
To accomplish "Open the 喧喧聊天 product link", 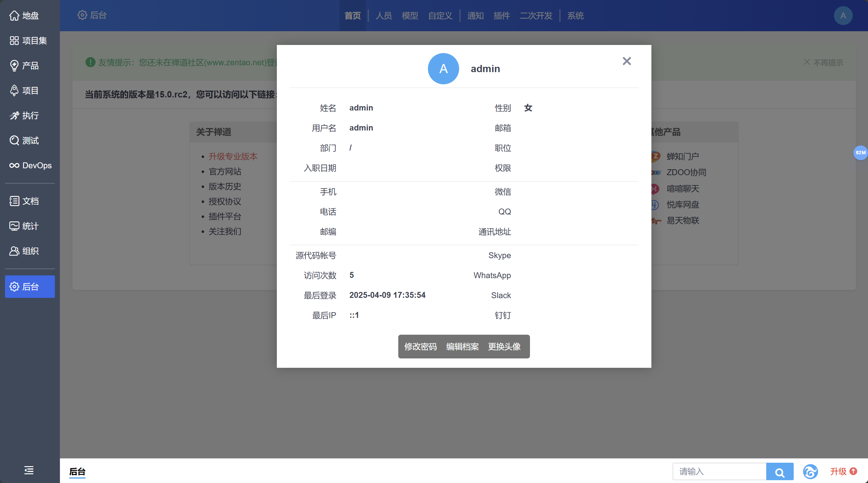I will (x=682, y=188).
